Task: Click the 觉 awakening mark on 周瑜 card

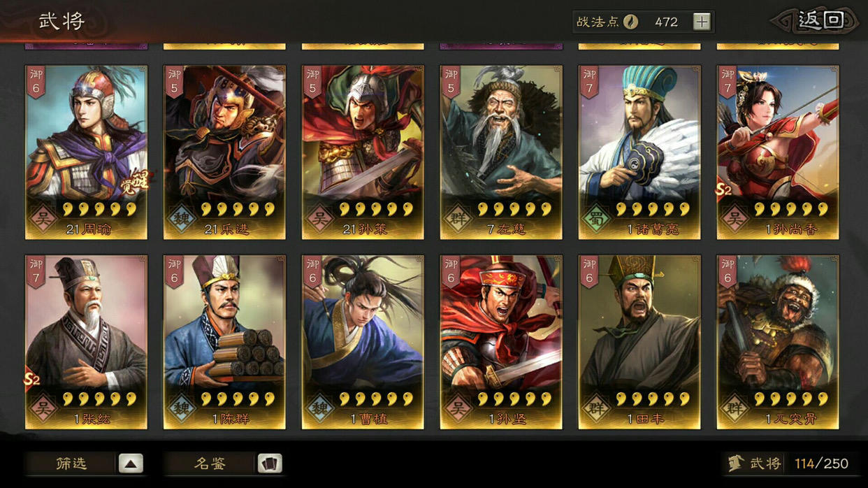Action: (x=143, y=183)
